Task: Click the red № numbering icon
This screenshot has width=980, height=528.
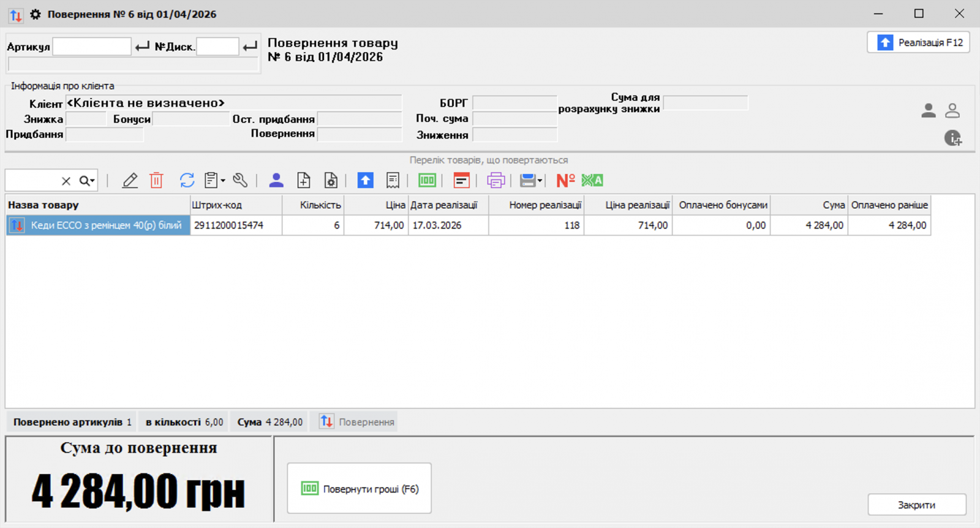Action: tap(565, 181)
